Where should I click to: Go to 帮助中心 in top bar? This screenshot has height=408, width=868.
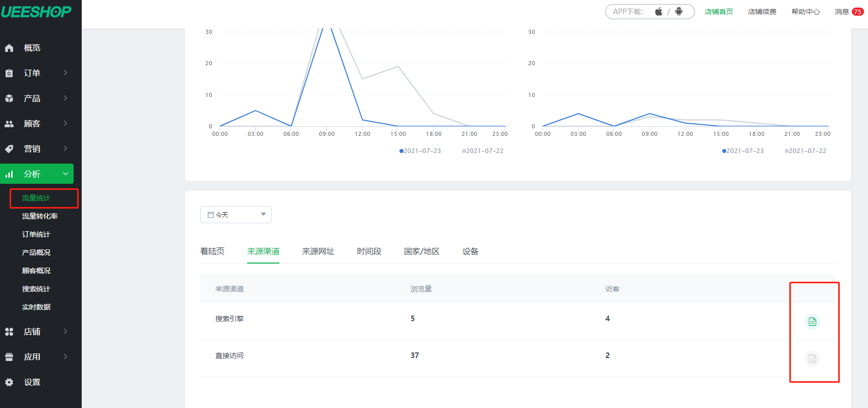pos(805,12)
